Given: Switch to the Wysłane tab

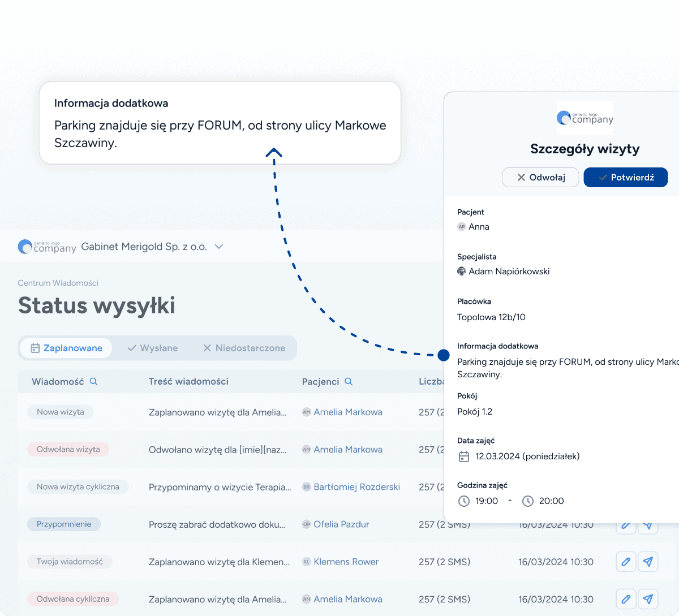Looking at the screenshot, I should (x=153, y=348).
